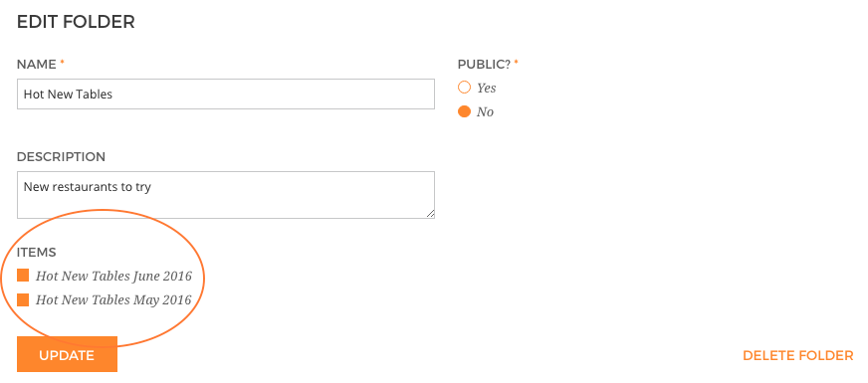Click the Delete Folder link

pos(797,355)
